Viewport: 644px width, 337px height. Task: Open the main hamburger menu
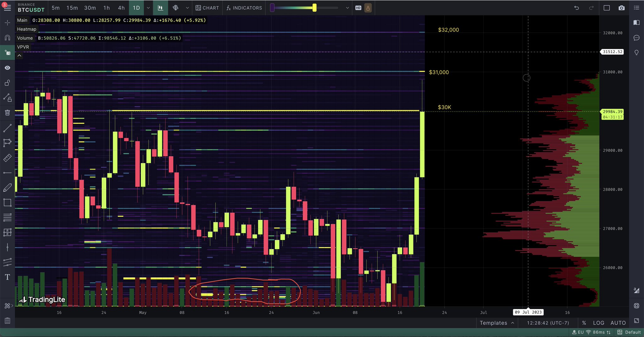point(7,8)
